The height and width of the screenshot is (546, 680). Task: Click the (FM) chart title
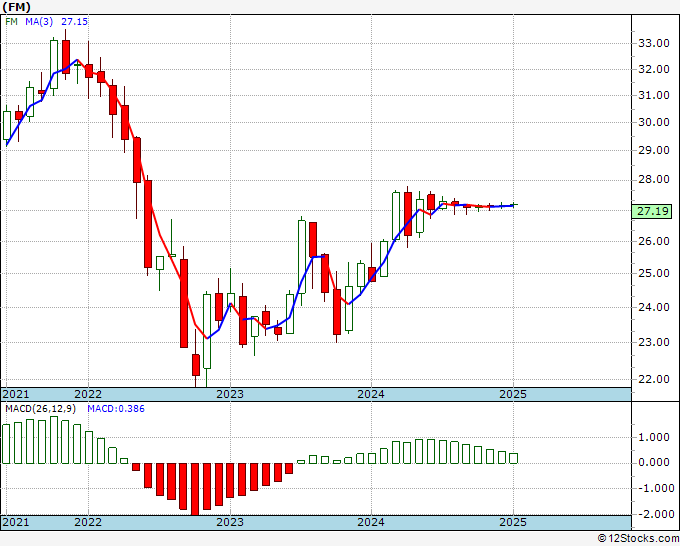tap(16, 7)
